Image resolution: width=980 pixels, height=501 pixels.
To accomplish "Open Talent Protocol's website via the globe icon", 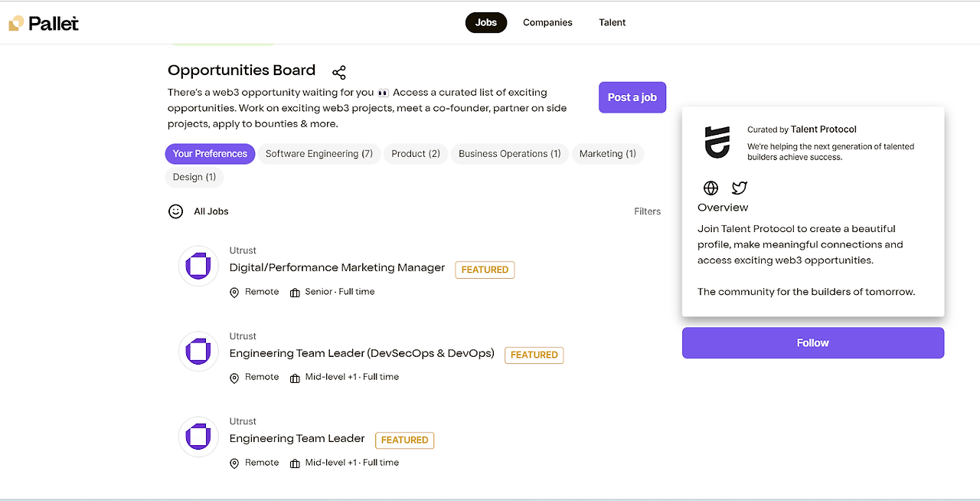I will (x=710, y=188).
